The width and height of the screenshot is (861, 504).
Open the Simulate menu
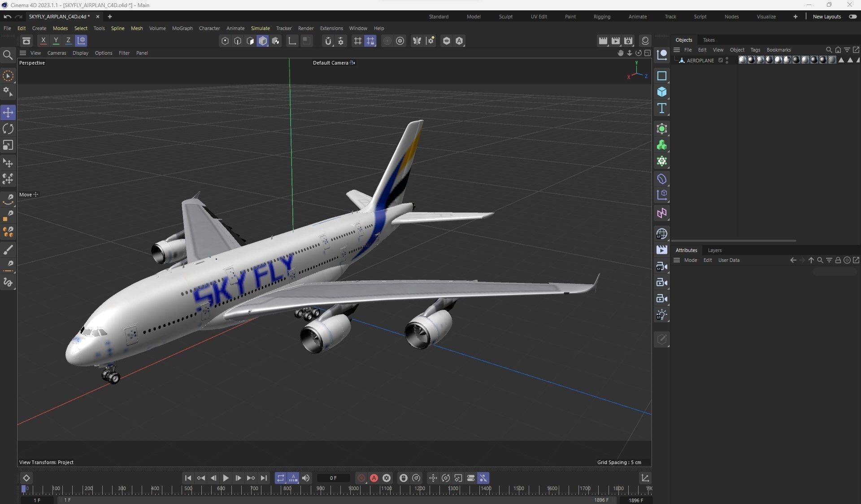pyautogui.click(x=260, y=28)
